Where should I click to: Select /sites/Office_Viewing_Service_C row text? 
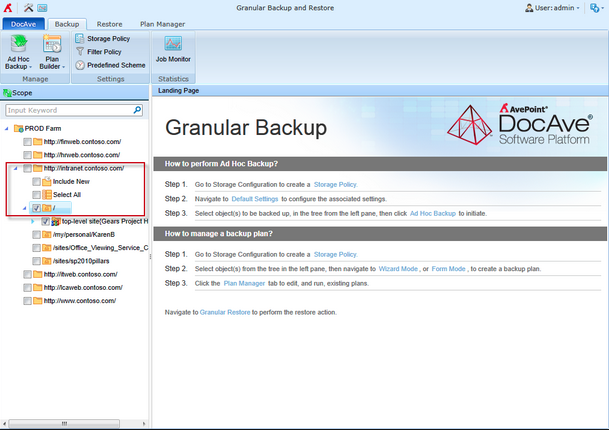click(x=101, y=248)
